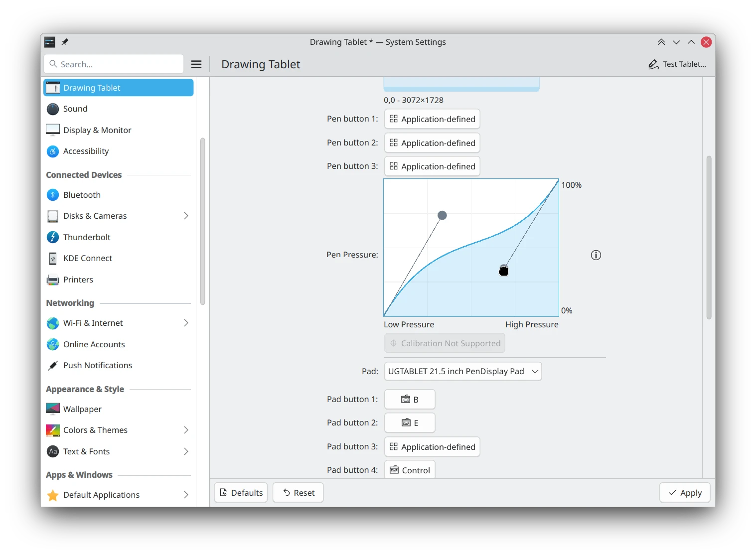Click the Calibration Not Supported button
Screen dimensions: 756x555
point(445,343)
